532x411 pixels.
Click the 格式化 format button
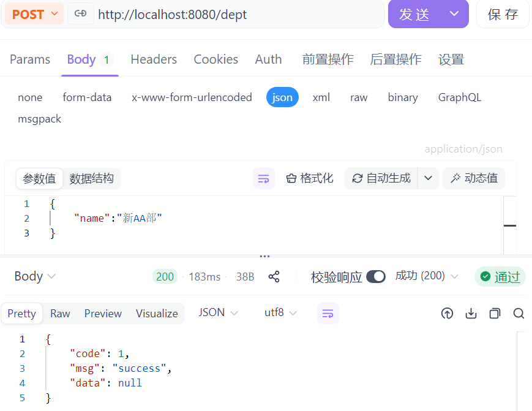[x=309, y=178]
